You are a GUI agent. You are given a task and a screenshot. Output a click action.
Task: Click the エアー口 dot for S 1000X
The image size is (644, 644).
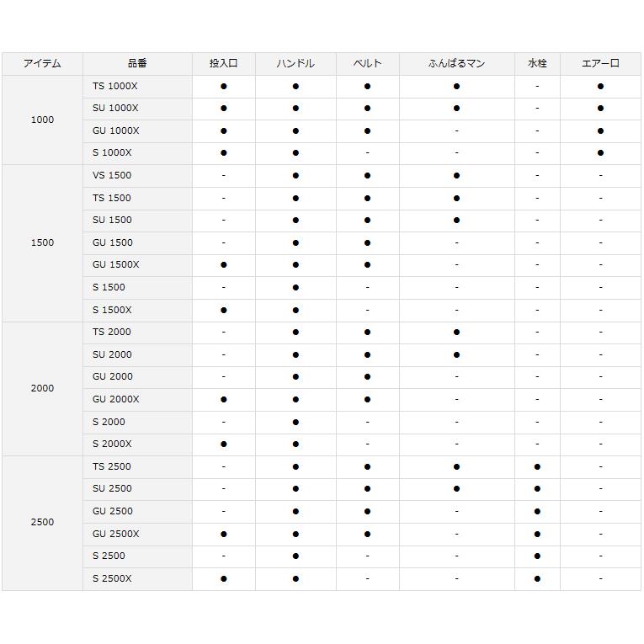600,152
